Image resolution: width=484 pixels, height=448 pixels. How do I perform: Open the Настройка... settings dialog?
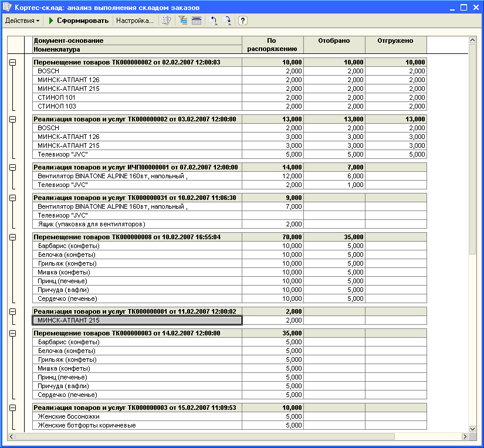point(134,21)
